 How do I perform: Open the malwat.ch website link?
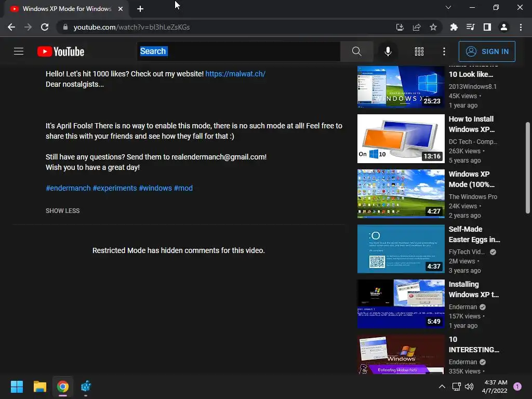click(235, 74)
